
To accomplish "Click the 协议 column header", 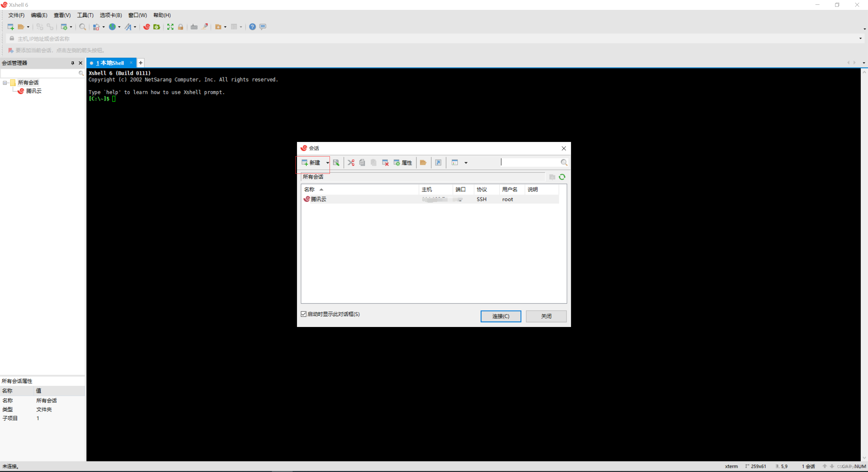I will [487, 189].
